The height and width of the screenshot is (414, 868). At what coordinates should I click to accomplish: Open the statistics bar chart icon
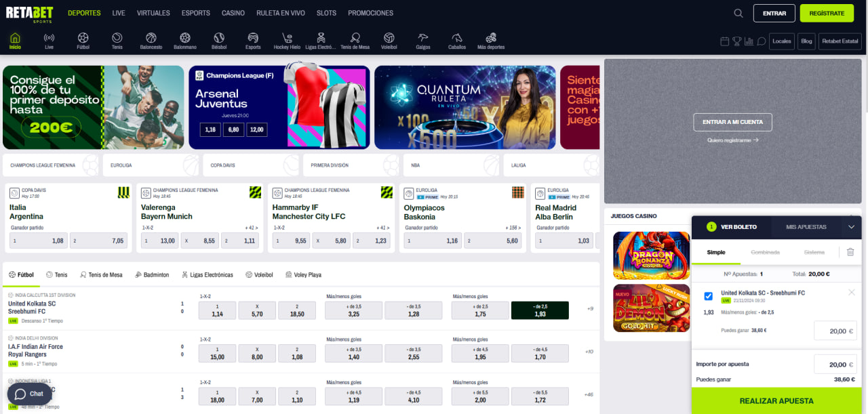coord(749,41)
